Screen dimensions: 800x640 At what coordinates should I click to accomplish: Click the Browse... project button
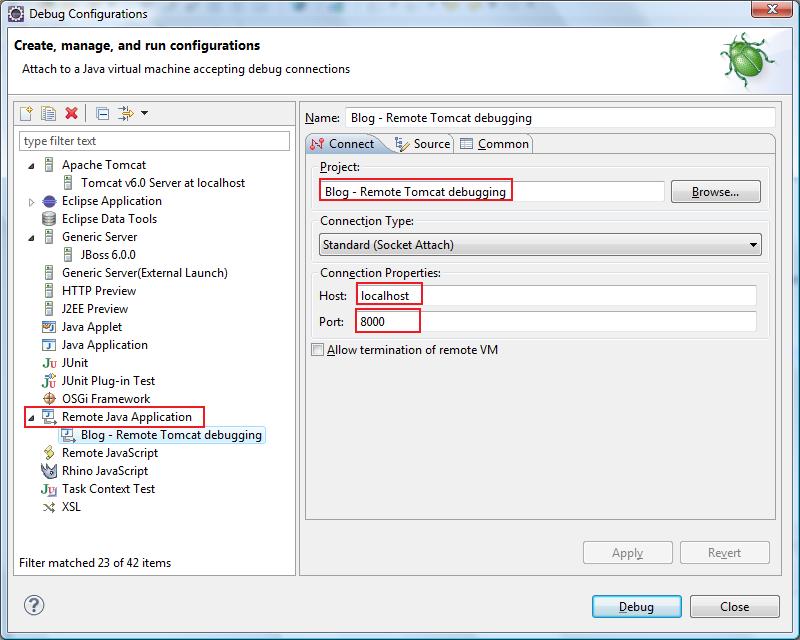[716, 192]
